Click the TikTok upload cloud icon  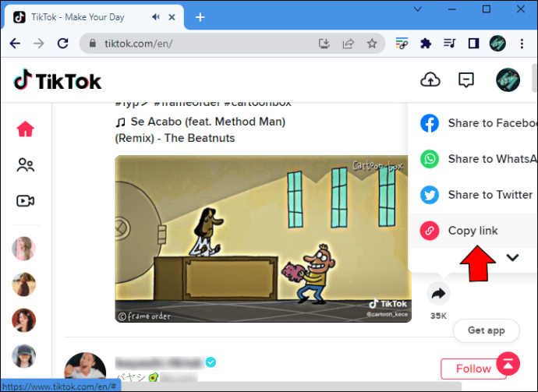[x=430, y=79]
